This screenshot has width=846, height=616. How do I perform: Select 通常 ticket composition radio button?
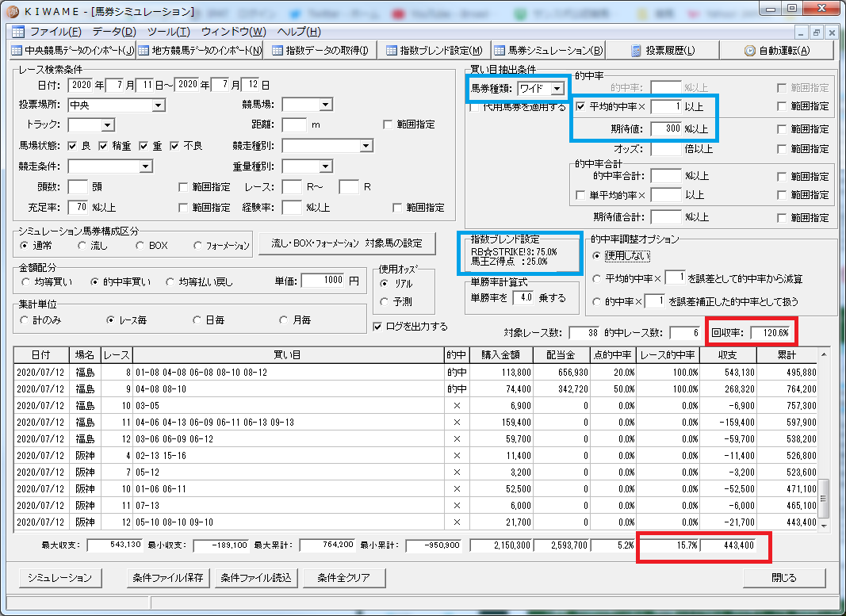(24, 246)
